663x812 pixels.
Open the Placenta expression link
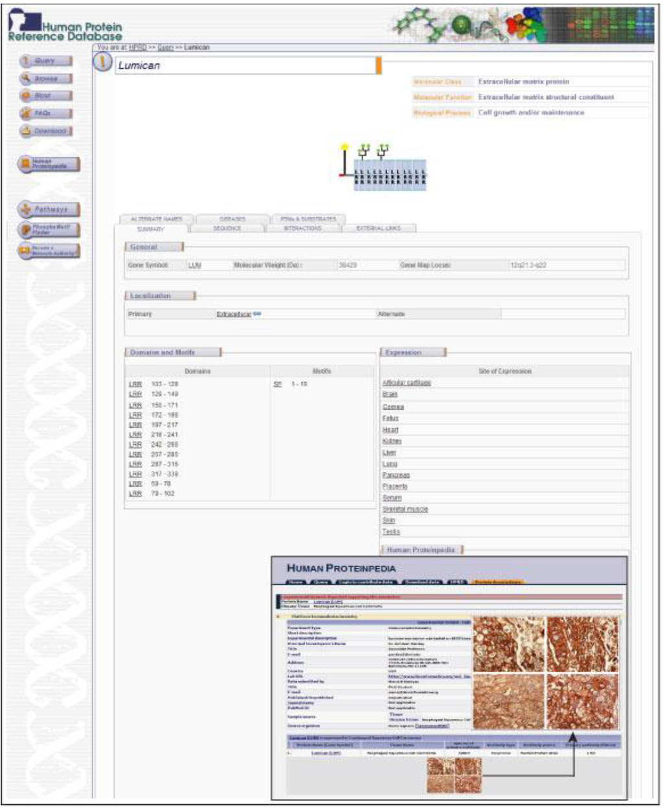pyautogui.click(x=395, y=486)
